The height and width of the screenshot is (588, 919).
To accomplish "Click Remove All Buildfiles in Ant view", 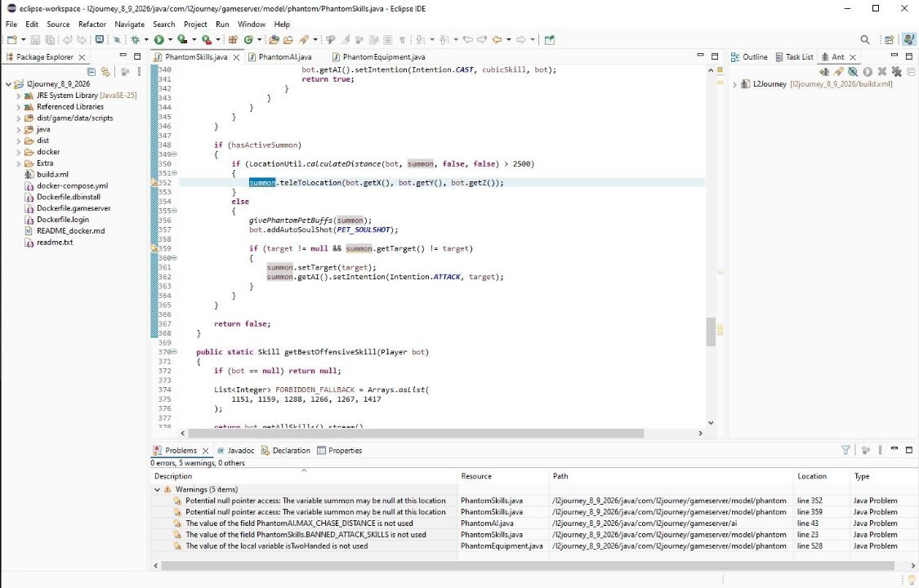I will point(896,71).
